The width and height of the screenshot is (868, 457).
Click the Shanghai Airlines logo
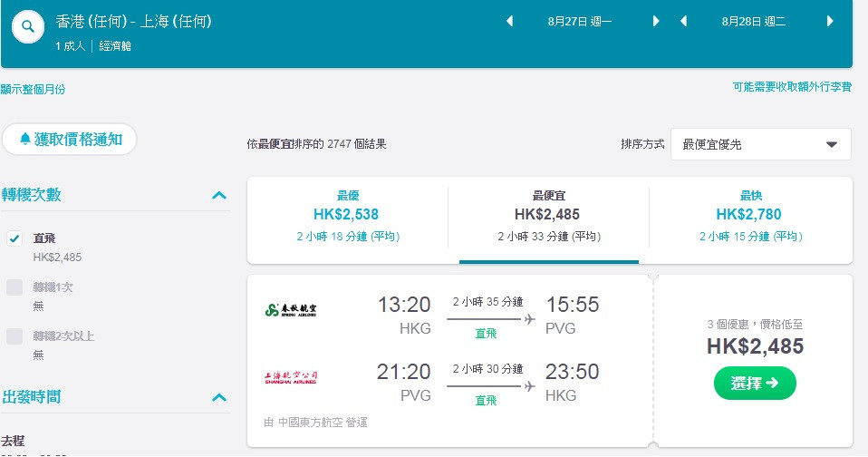click(x=290, y=377)
